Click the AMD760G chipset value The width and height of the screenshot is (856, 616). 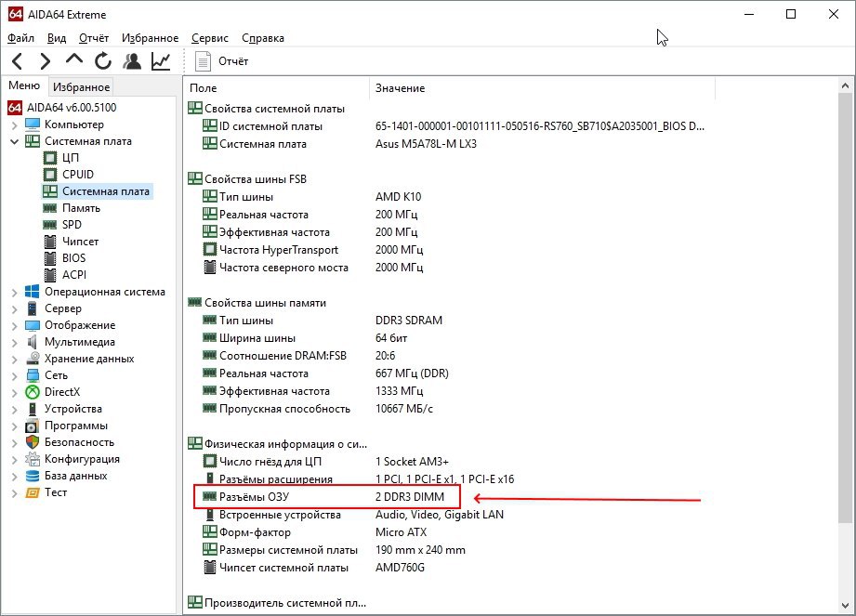400,568
